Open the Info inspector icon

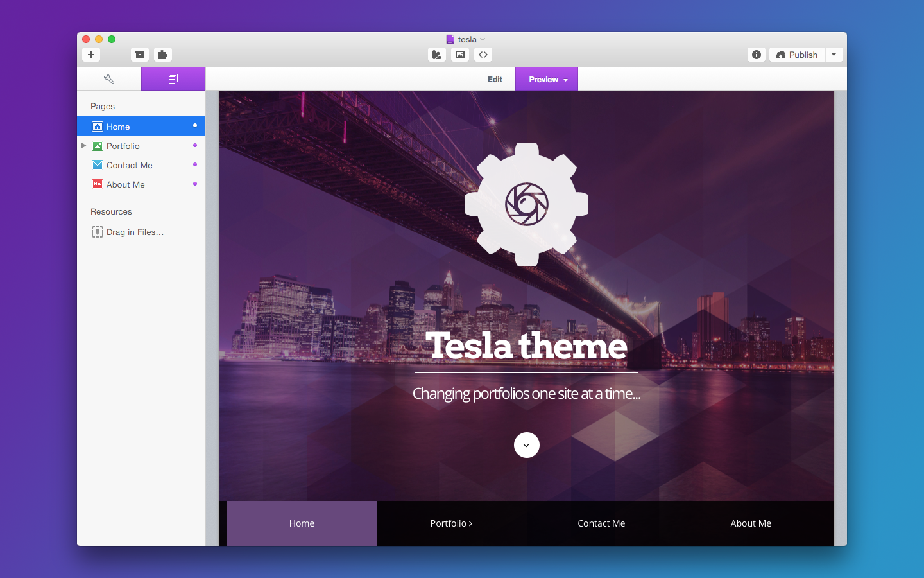pyautogui.click(x=757, y=55)
